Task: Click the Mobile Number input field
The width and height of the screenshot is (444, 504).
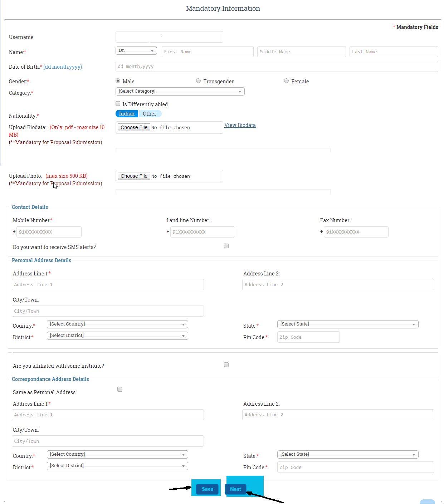Action: click(x=49, y=232)
